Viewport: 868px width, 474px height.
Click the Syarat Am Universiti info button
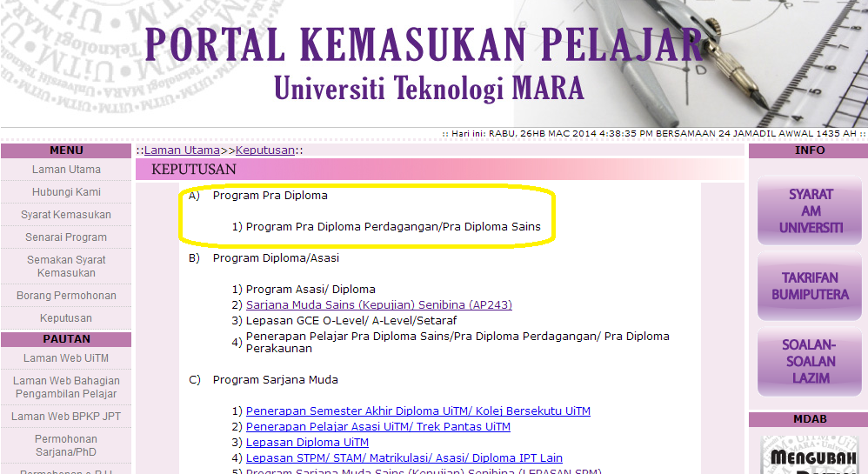point(810,210)
